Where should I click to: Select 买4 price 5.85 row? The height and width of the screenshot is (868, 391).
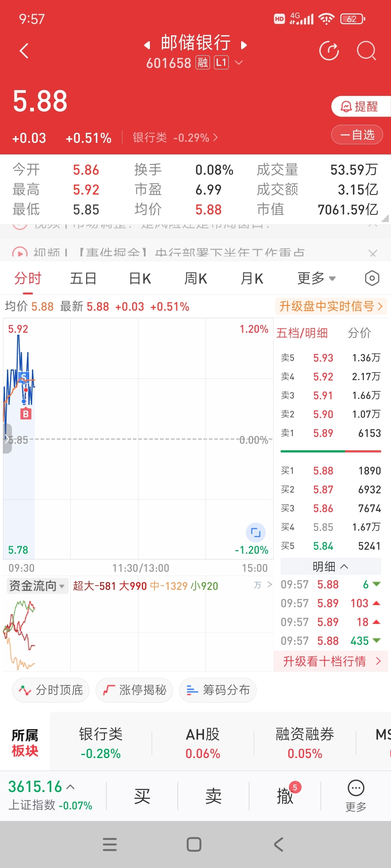click(331, 527)
